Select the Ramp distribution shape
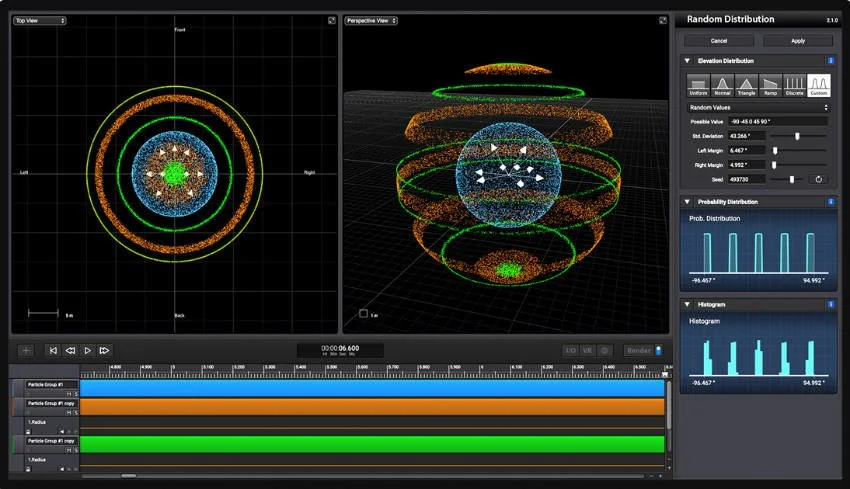 point(770,86)
